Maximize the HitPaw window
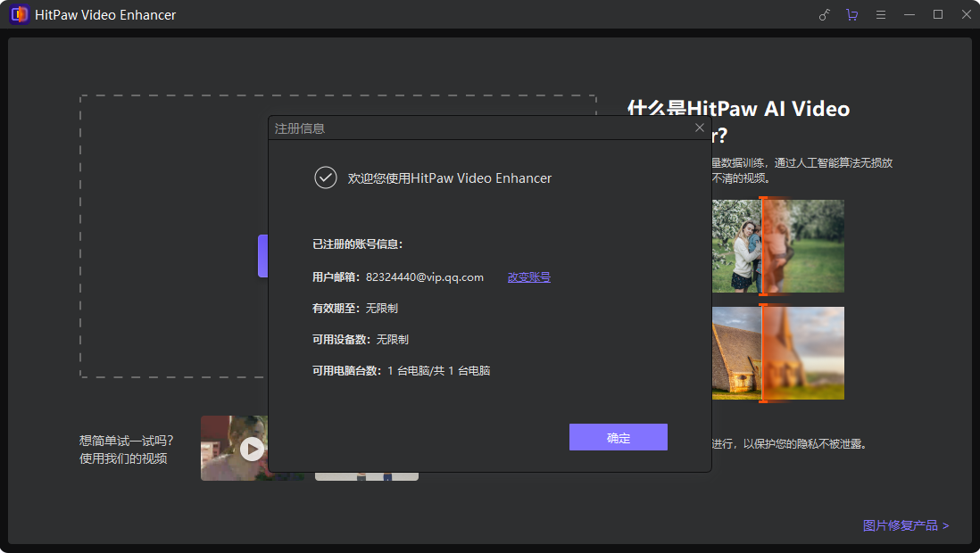 (937, 14)
